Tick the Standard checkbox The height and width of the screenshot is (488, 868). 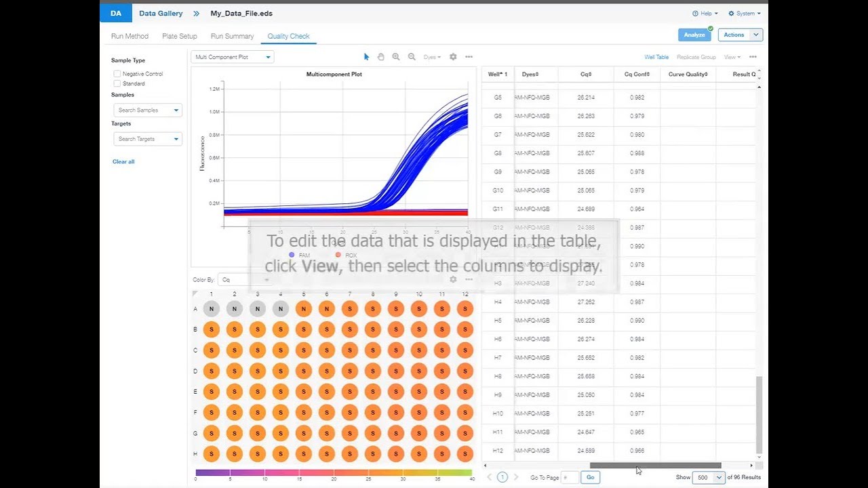point(117,83)
